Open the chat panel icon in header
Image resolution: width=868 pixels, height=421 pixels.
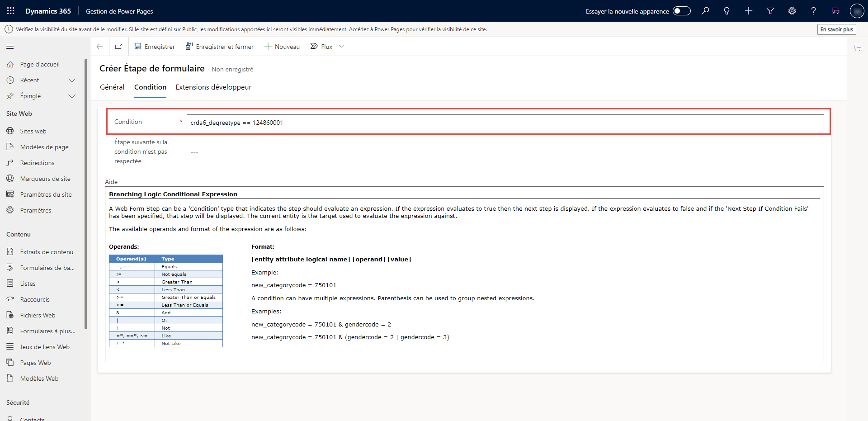tap(835, 11)
